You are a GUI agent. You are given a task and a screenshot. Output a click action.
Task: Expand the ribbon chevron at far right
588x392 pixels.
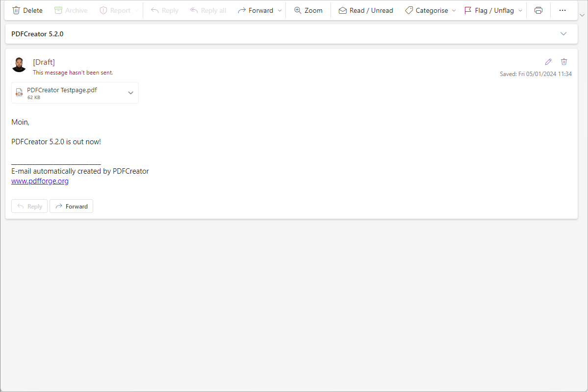click(x=582, y=15)
